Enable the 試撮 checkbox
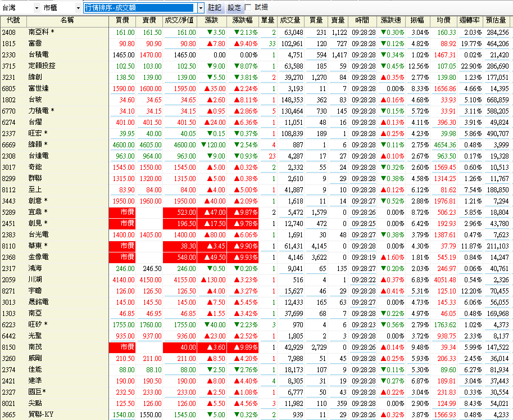 pyautogui.click(x=248, y=8)
